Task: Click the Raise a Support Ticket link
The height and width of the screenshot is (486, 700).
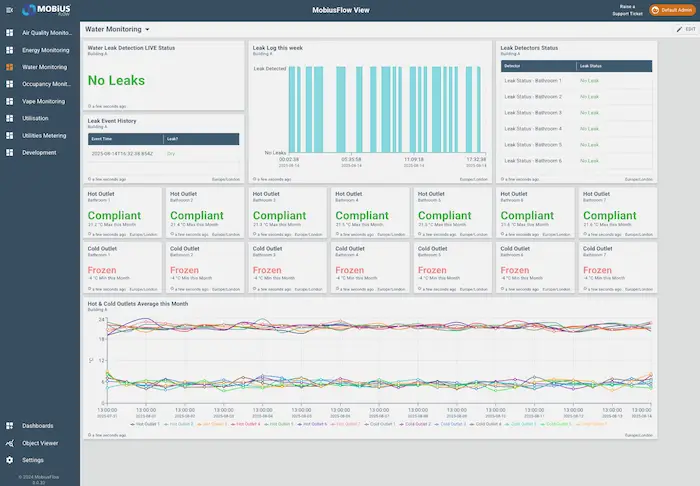Action: (627, 10)
